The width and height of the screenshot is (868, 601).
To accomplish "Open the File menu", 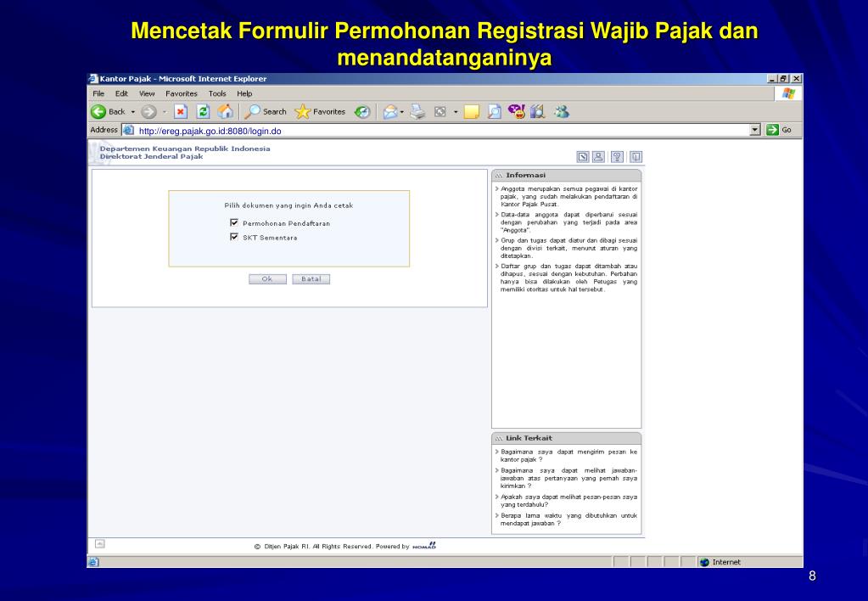I will point(98,93).
